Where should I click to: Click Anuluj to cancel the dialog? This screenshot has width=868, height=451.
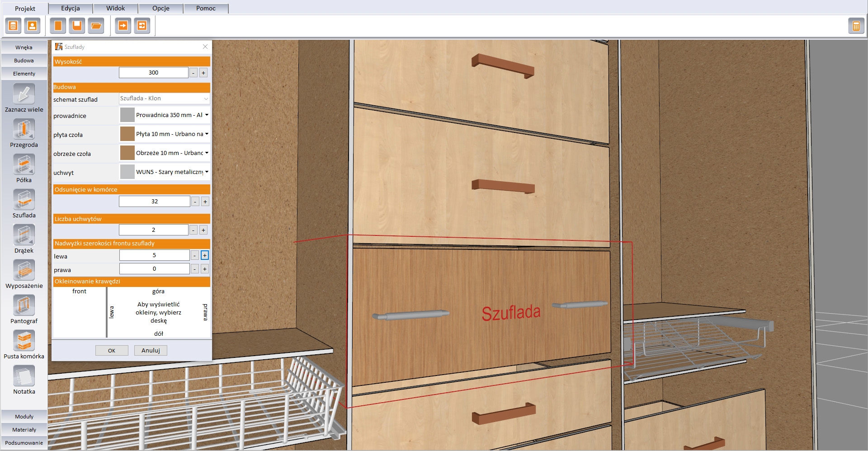click(x=151, y=351)
